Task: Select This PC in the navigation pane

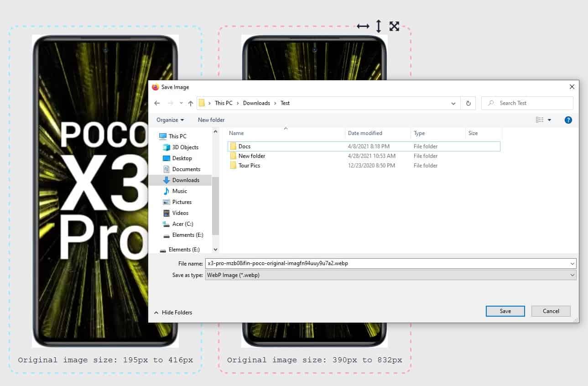Action: point(177,136)
